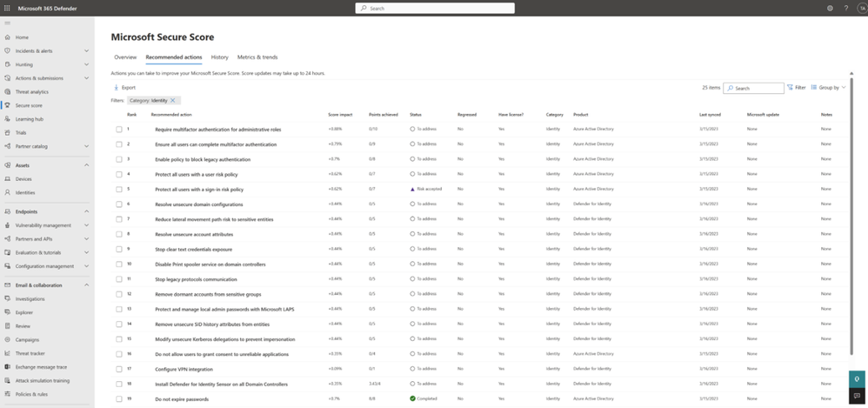The width and height of the screenshot is (868, 408).
Task: Open Investigations icon in sidebar
Action: 7,299
